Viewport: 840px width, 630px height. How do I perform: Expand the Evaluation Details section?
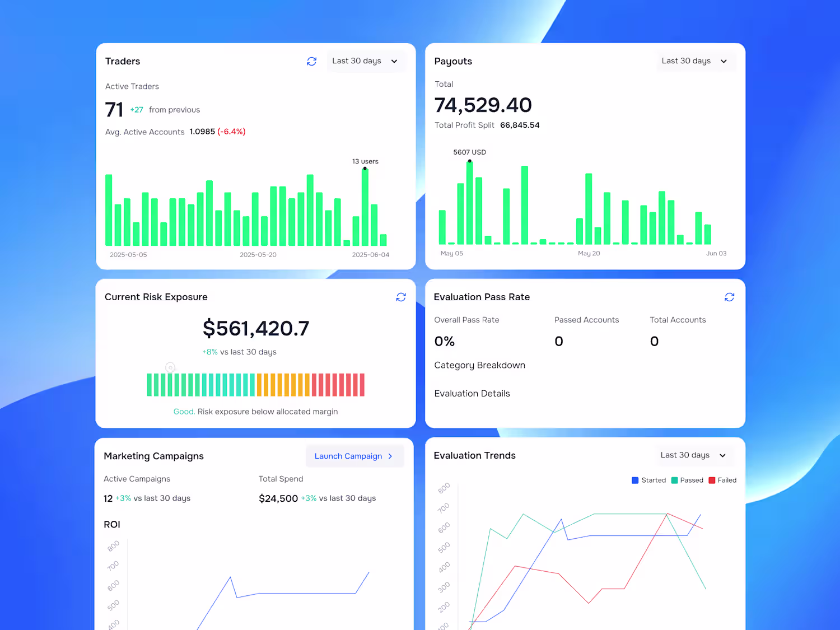point(472,394)
